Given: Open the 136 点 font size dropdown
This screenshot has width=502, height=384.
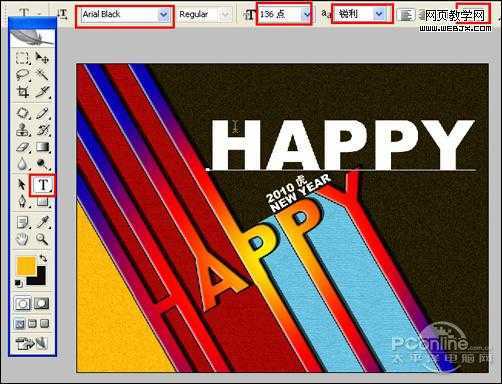Looking at the screenshot, I should click(306, 14).
